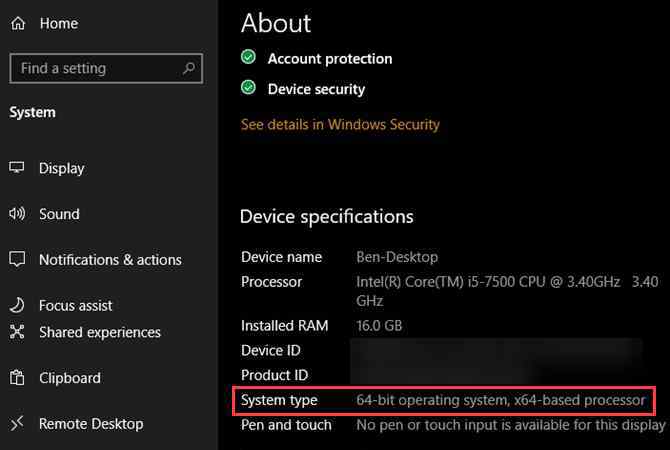
Task: Click the Notifications speech bubble icon
Action: click(x=17, y=259)
